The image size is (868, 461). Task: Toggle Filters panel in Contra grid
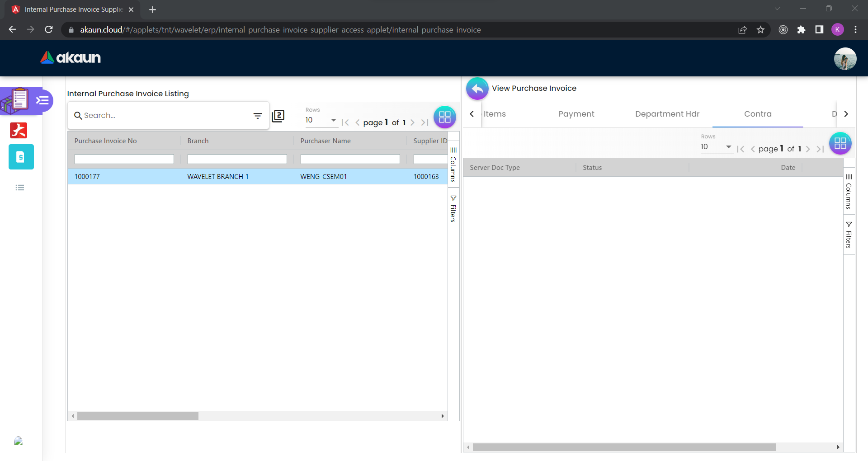[849, 235]
